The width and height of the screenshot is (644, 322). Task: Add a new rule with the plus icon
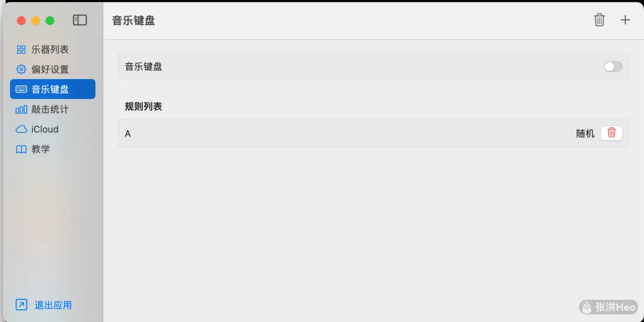[625, 20]
